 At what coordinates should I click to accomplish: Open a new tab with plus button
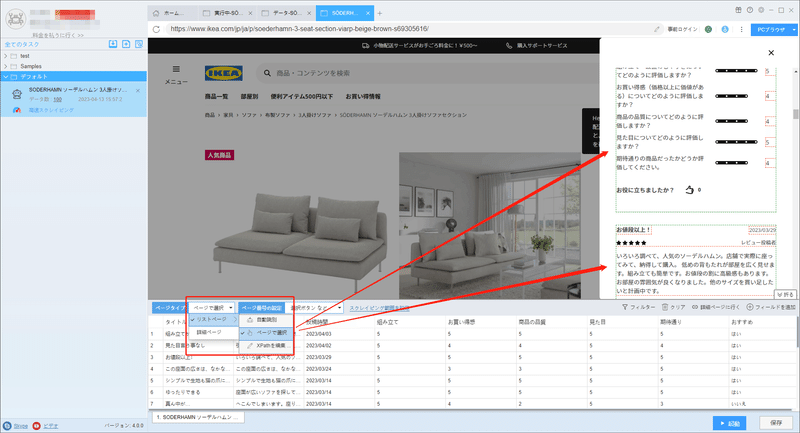(380, 13)
